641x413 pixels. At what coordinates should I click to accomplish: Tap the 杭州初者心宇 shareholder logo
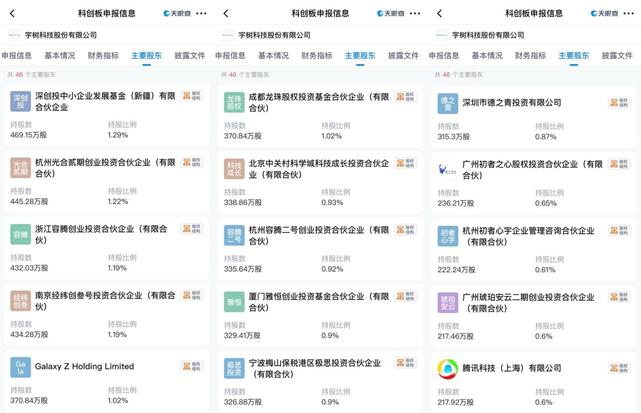(448, 236)
